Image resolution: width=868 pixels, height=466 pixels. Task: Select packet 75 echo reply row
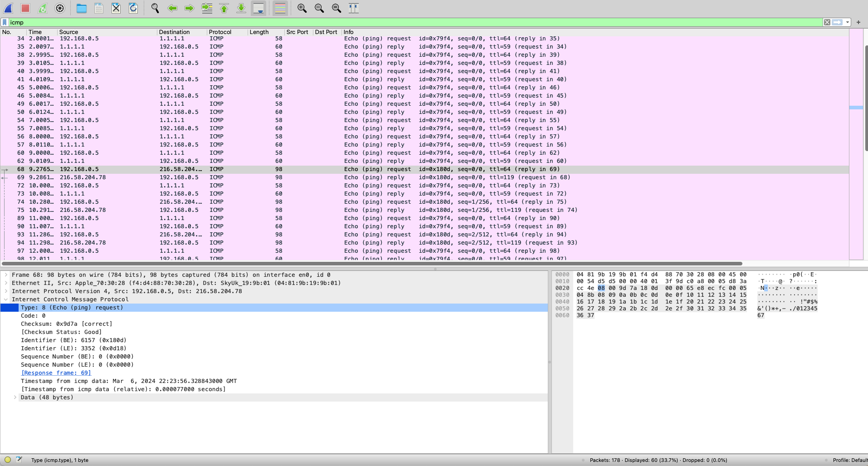(x=424, y=210)
